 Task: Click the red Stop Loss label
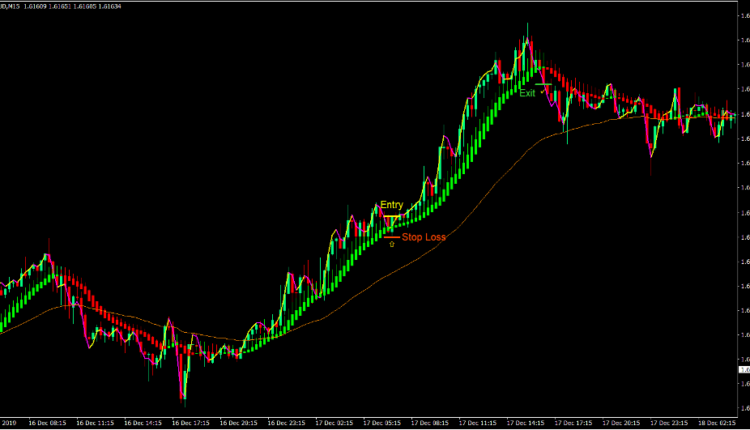tap(423, 238)
